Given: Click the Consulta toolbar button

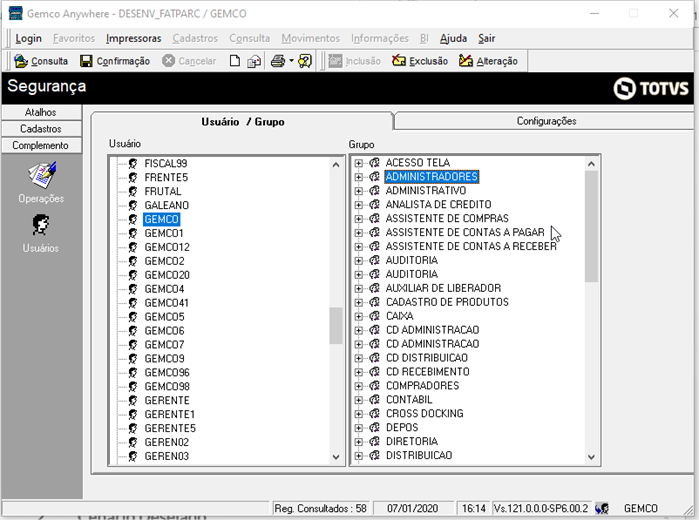Looking at the screenshot, I should 41,61.
